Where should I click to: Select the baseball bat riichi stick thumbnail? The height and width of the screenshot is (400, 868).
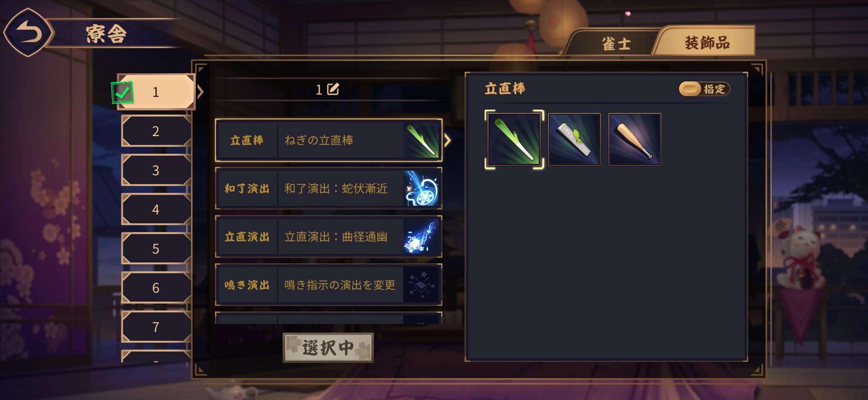pyautogui.click(x=635, y=139)
